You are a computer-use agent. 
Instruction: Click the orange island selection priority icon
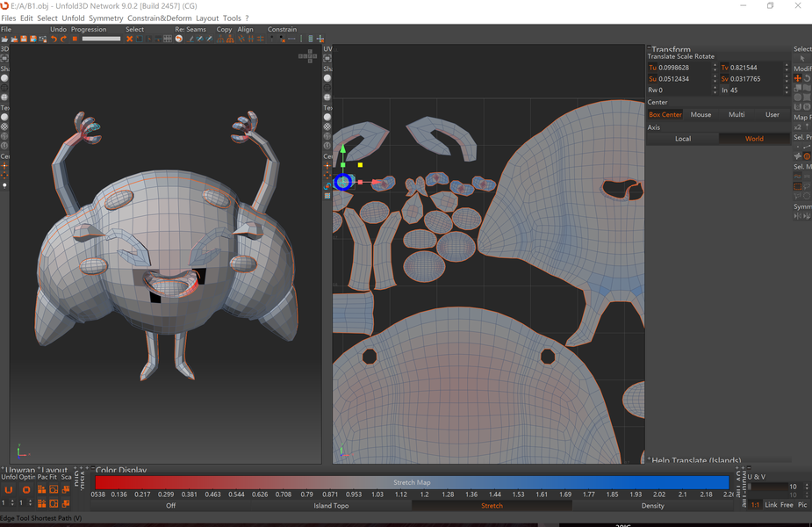pyautogui.click(x=807, y=156)
